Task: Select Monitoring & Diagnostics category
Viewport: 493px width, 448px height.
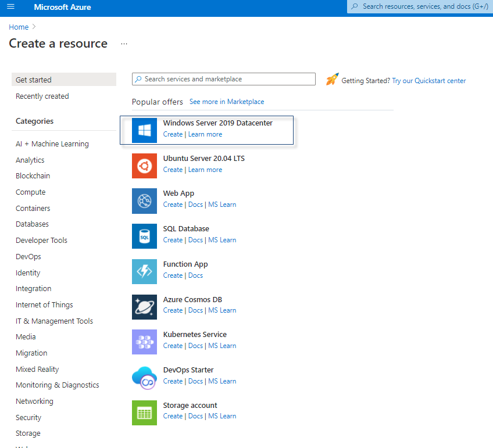Action: tap(57, 385)
